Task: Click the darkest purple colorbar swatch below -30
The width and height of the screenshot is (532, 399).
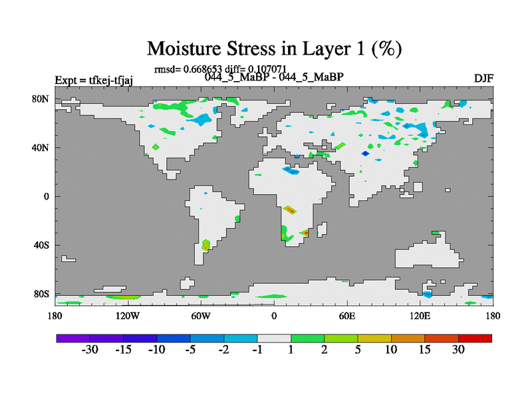Action: [73, 338]
